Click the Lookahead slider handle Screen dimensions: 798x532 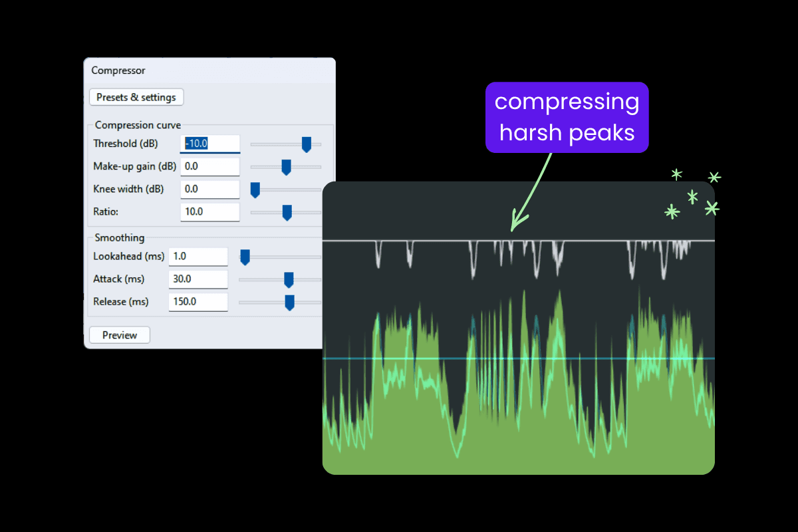tap(245, 257)
